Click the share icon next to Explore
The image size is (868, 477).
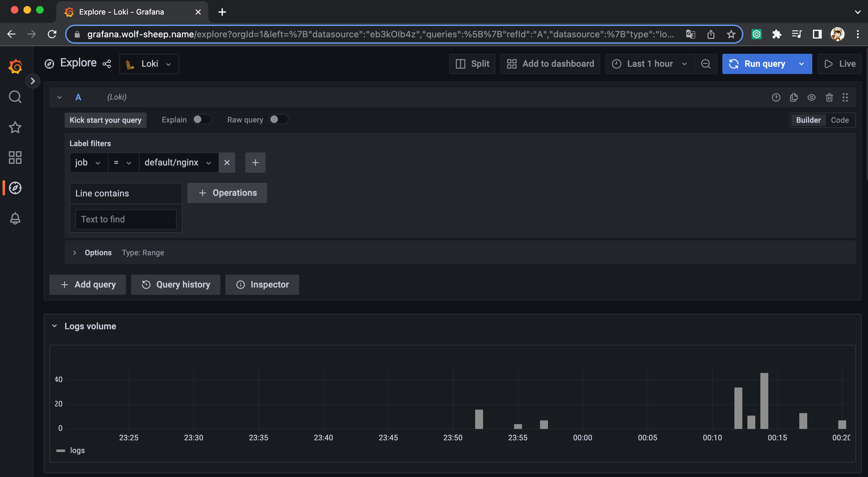[107, 64]
